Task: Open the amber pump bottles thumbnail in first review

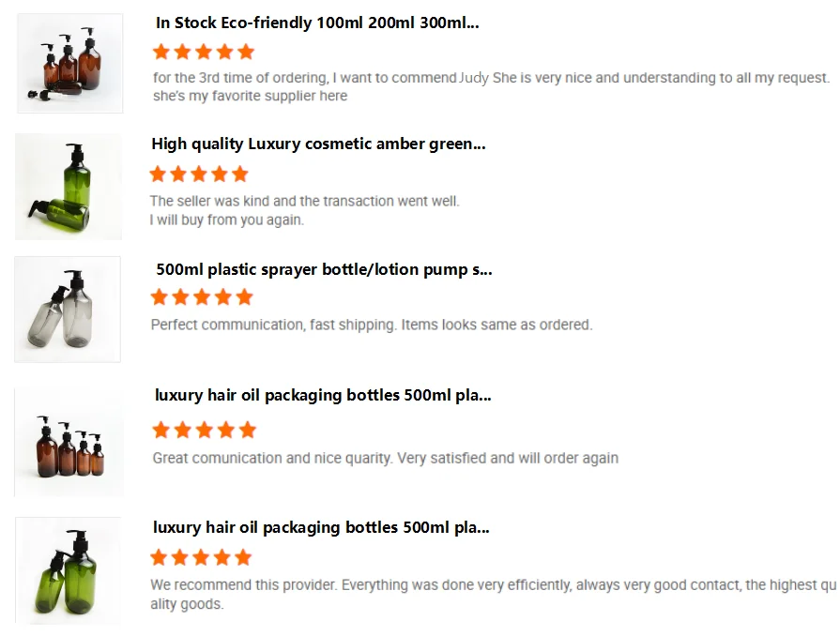Action: [x=69, y=64]
